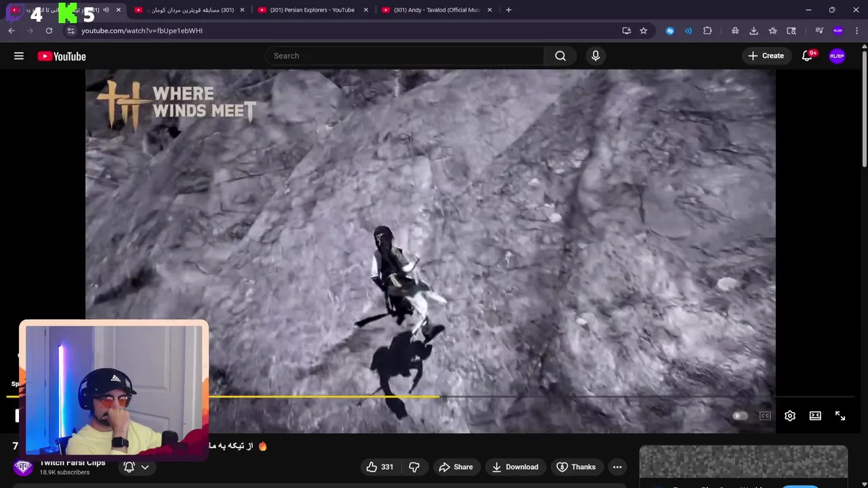Close the first active tab
This screenshot has width=868, height=488.
[x=118, y=10]
